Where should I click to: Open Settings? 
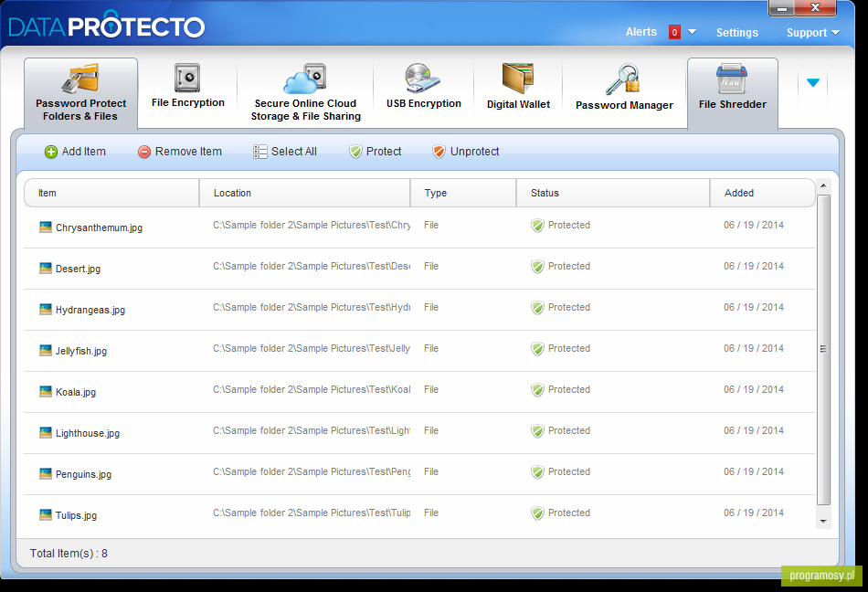[736, 33]
